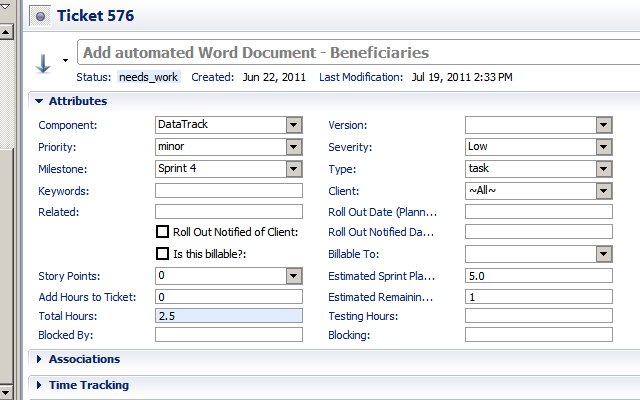Click the scroll down arrow at bottom left
The width and height of the screenshot is (640, 400).
6,393
